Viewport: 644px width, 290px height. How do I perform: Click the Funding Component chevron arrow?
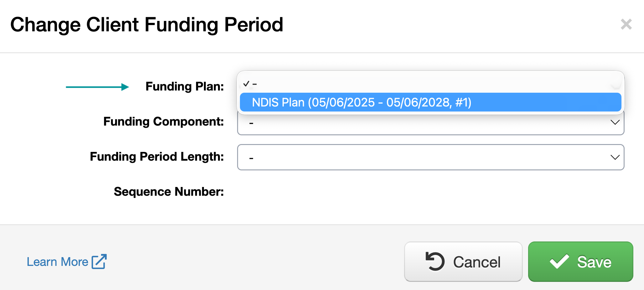615,122
